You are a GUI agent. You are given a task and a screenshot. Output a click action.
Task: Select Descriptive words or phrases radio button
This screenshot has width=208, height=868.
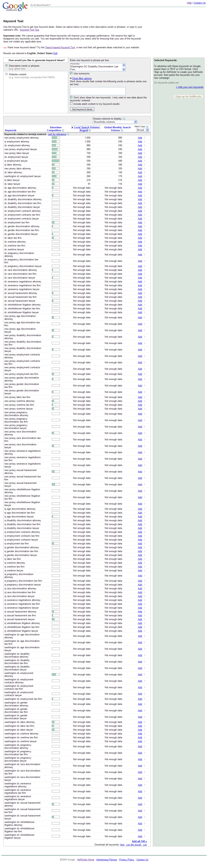(x=6, y=66)
